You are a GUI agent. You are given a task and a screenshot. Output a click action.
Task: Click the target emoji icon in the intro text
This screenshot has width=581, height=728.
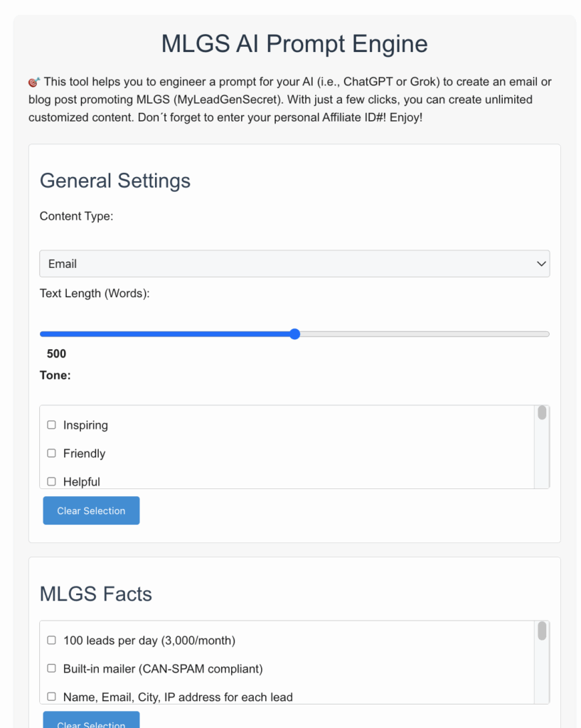point(34,82)
